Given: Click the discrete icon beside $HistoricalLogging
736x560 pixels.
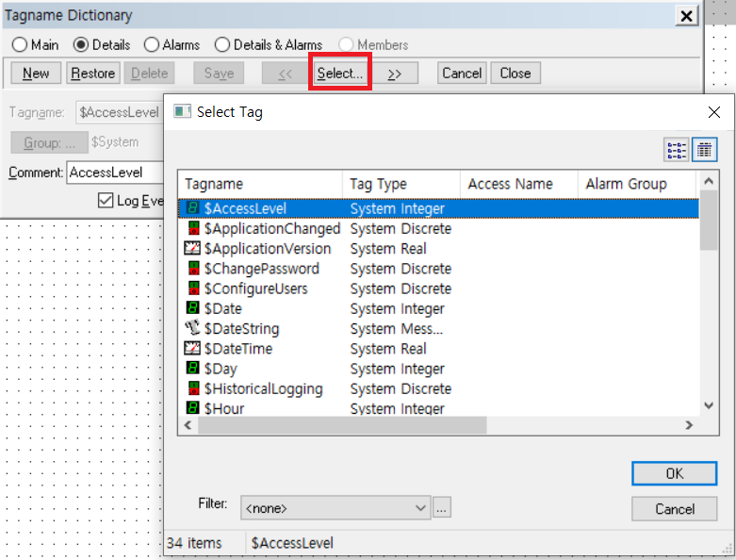Looking at the screenshot, I should tap(193, 388).
